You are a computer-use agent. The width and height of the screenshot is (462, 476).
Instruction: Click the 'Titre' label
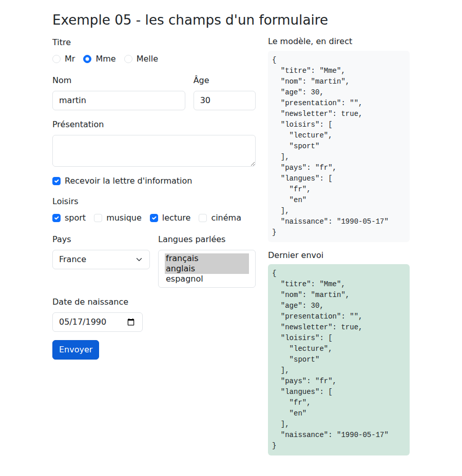[62, 42]
